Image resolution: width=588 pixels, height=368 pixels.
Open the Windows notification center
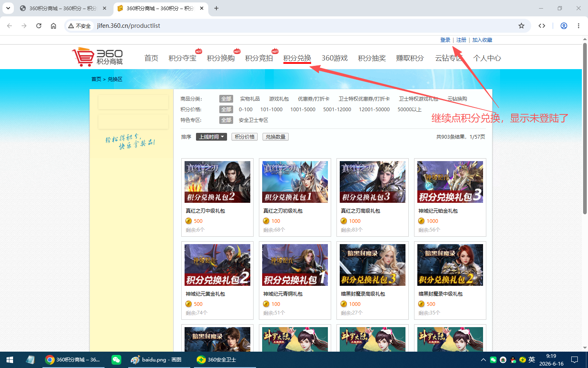point(575,360)
